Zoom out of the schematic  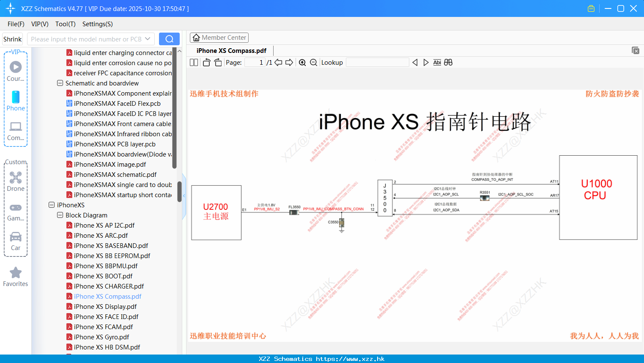click(x=313, y=63)
